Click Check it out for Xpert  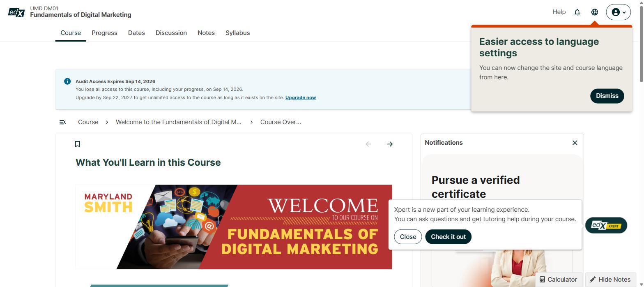click(448, 237)
